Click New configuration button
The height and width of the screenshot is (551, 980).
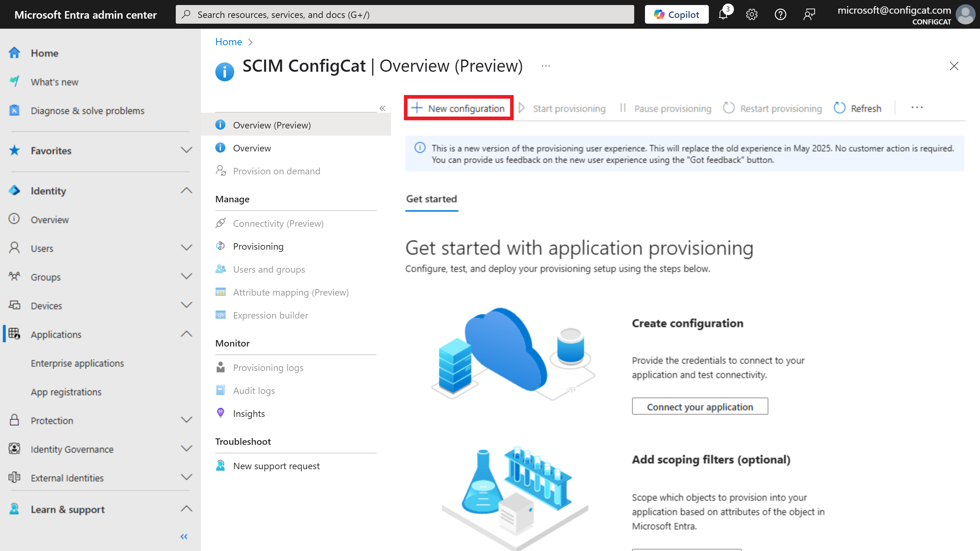458,108
